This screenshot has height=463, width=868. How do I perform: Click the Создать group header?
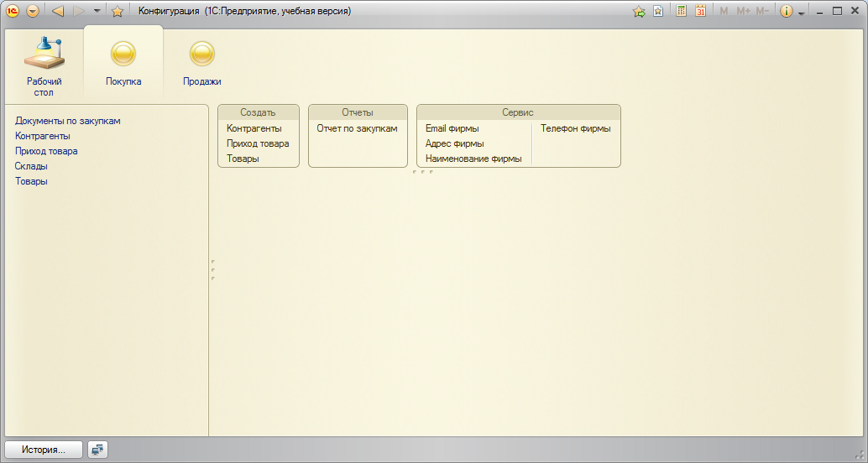click(258, 112)
